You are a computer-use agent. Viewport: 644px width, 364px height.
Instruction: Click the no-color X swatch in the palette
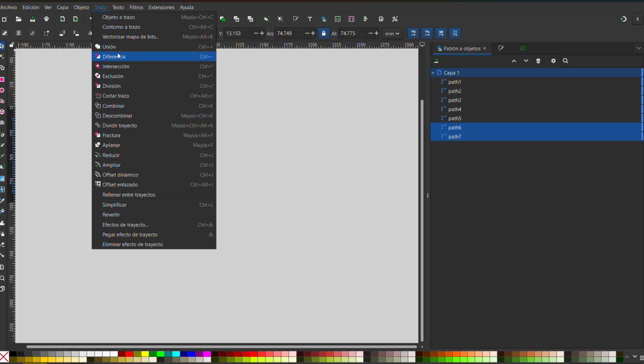4,357
